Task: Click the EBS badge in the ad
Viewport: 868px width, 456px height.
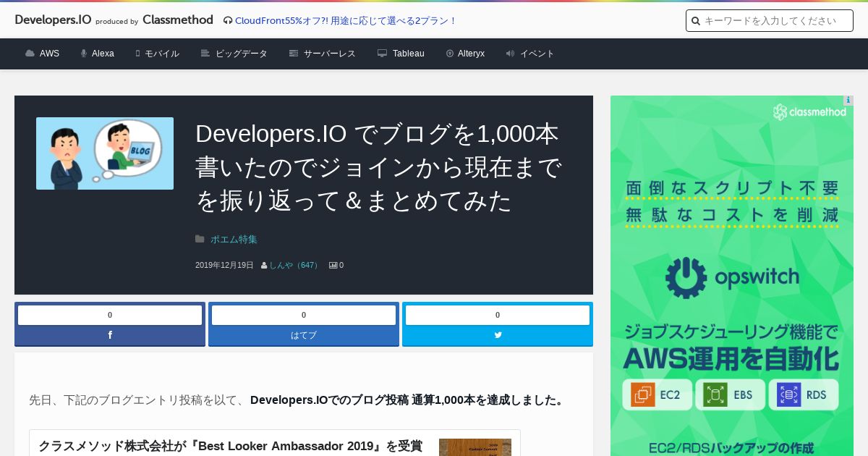Action: tap(730, 395)
